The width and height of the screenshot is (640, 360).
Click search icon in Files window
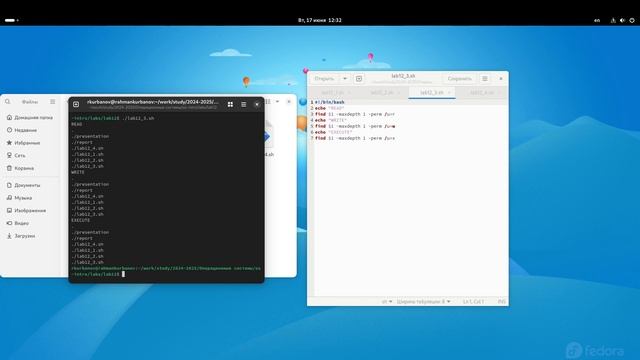(8, 102)
